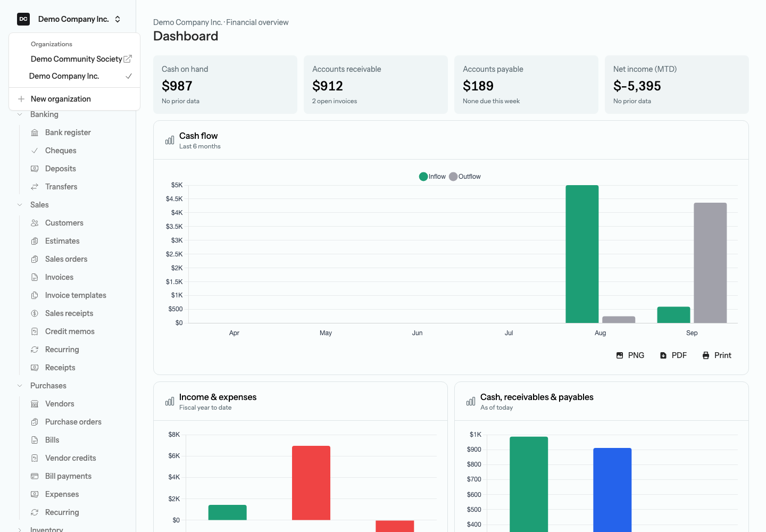Click the Estimates icon
The height and width of the screenshot is (532, 766).
pyautogui.click(x=35, y=241)
